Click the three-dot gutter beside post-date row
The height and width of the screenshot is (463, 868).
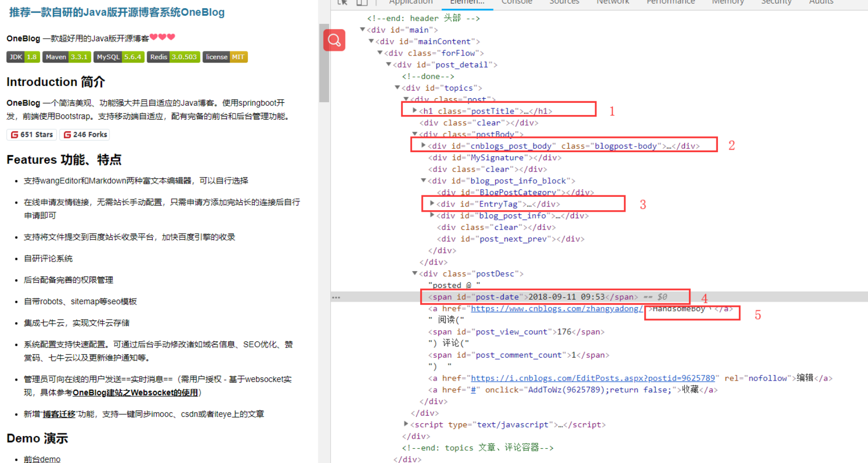[336, 297]
